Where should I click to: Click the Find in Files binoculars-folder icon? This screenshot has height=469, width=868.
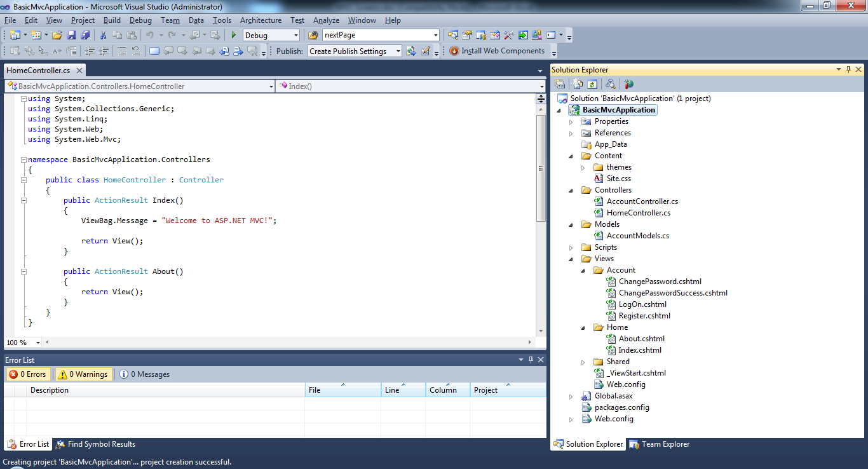[x=313, y=35]
